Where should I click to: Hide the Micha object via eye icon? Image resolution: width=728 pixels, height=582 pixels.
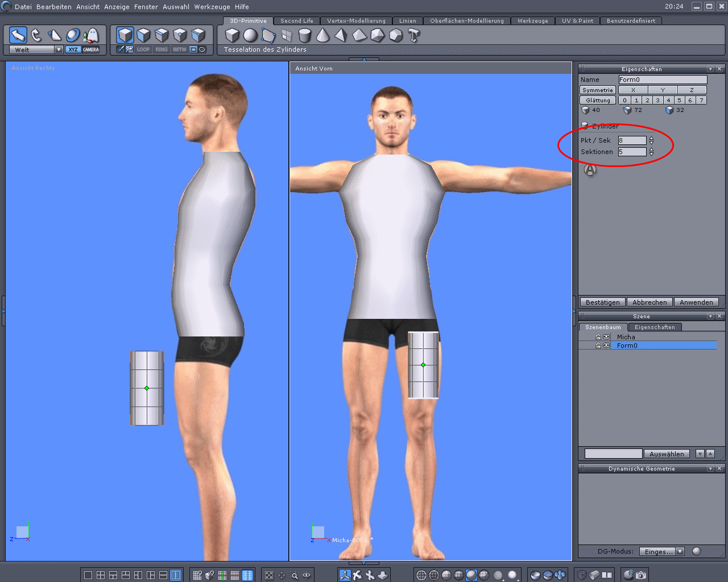(x=606, y=337)
